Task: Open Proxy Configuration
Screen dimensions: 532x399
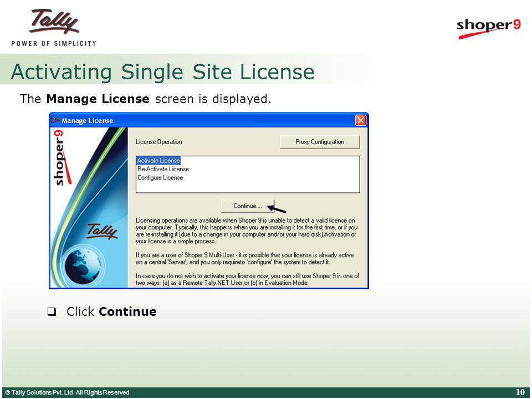Action: [x=320, y=142]
